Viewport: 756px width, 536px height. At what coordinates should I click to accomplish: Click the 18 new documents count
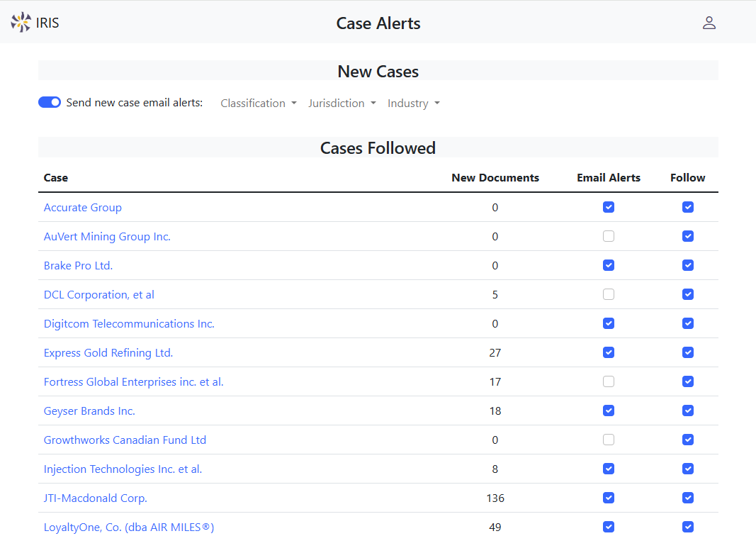pos(495,411)
